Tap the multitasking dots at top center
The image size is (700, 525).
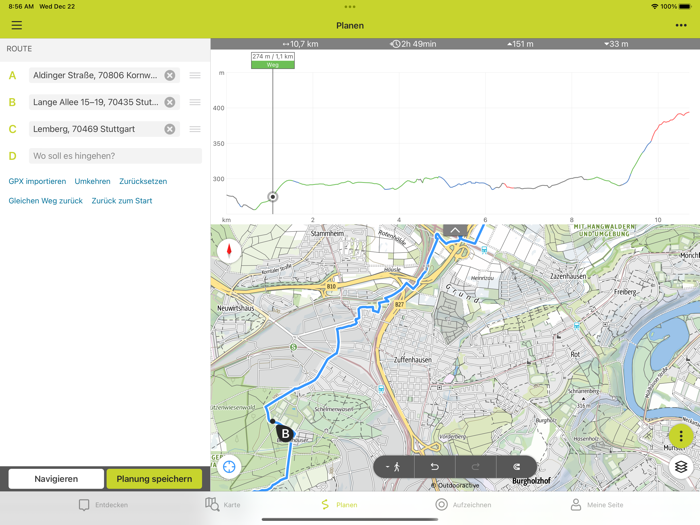point(350,7)
